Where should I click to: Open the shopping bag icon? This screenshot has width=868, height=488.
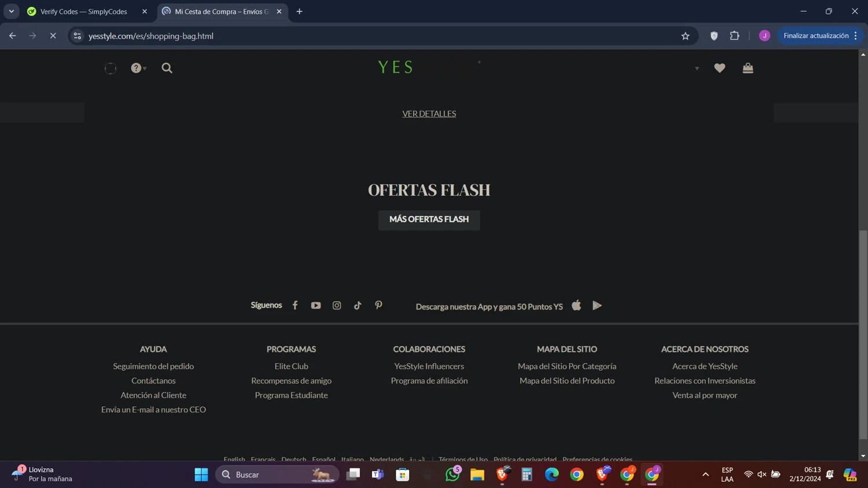(748, 68)
